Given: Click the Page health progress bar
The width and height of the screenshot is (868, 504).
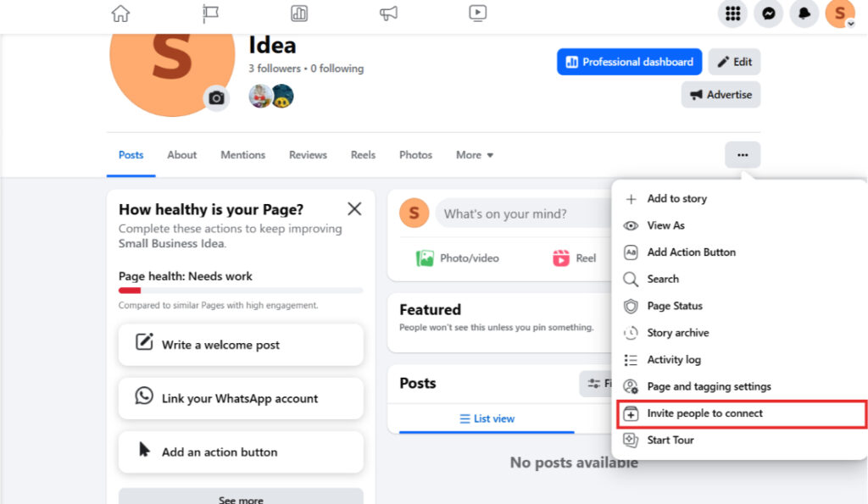Looking at the screenshot, I should (x=241, y=291).
